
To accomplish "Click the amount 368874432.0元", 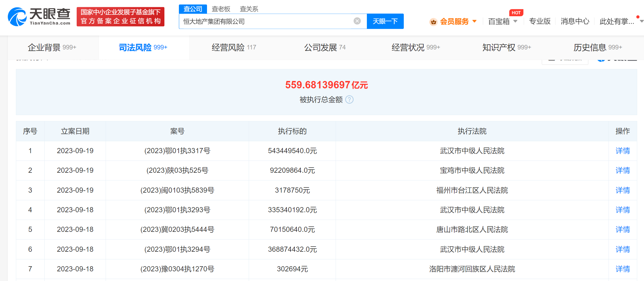I will 292,249.
